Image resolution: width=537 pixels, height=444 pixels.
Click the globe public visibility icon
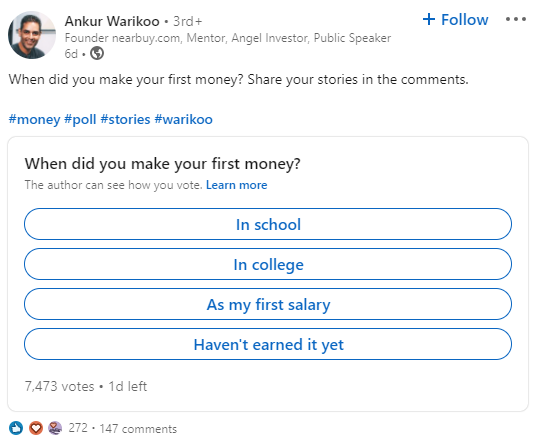(97, 53)
